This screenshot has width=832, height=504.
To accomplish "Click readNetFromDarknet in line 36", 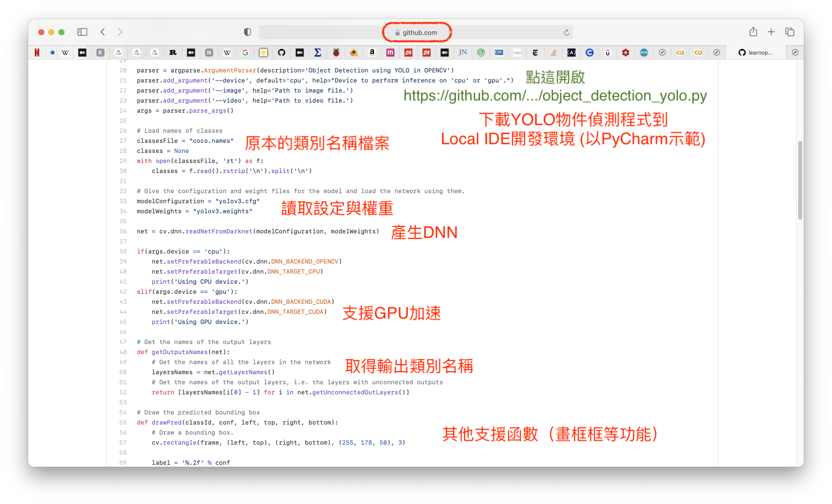I will click(x=219, y=231).
